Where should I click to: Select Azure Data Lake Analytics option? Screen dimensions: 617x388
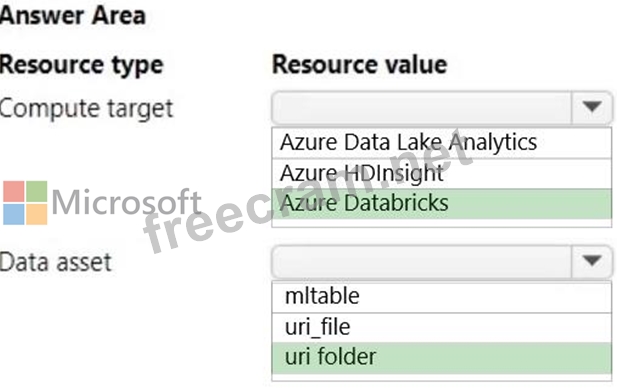click(x=442, y=142)
